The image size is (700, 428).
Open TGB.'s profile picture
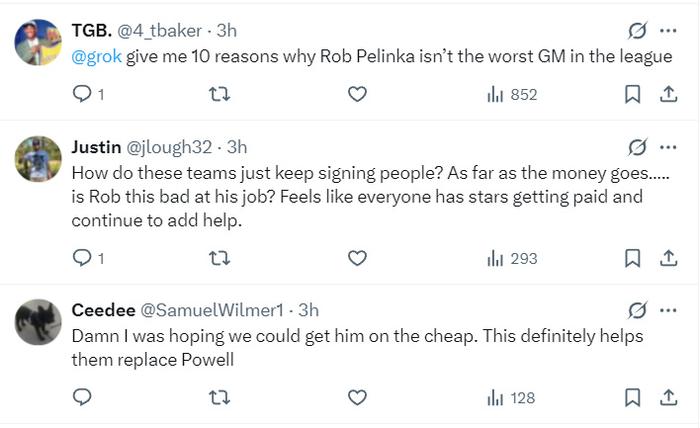click(x=38, y=43)
